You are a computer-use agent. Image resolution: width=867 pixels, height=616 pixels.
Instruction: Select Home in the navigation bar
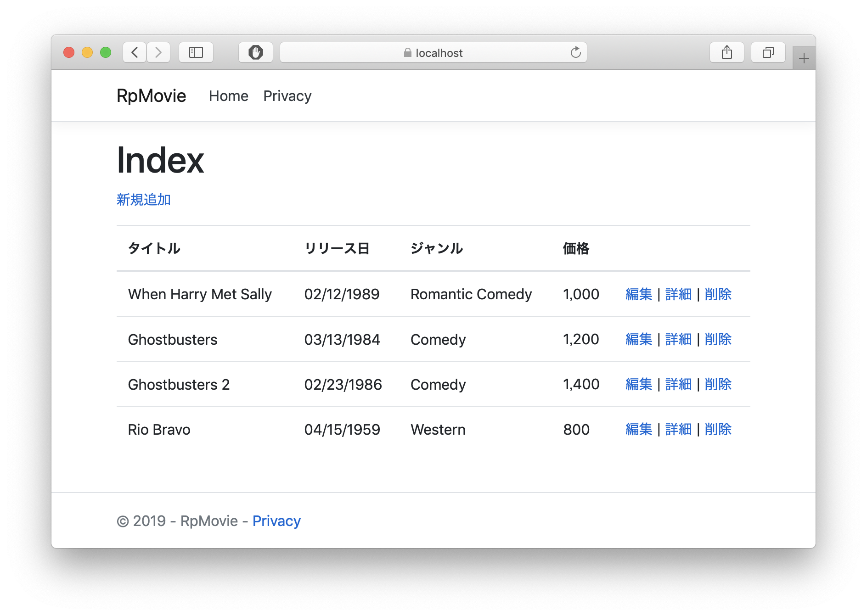[x=228, y=96]
